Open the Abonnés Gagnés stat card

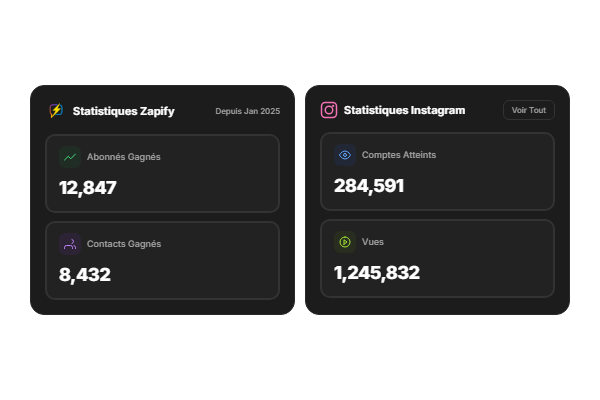coord(162,173)
